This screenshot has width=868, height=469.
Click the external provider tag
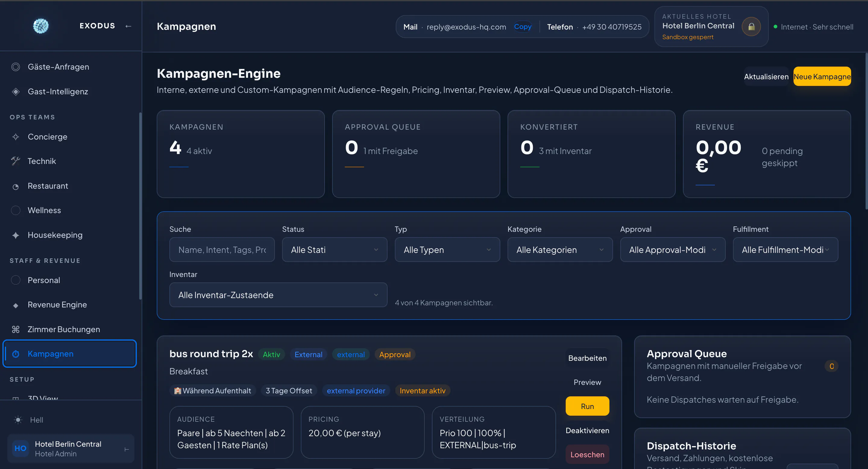(356, 391)
